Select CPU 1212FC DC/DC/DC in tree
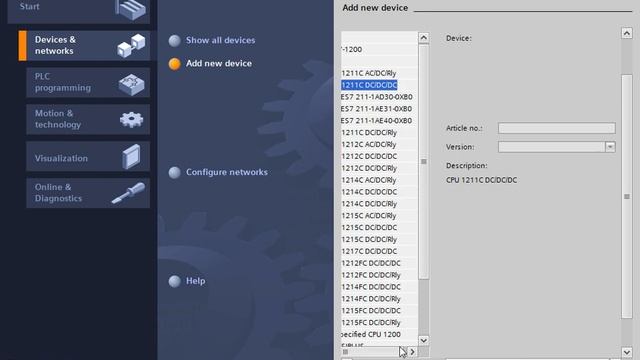640x360 pixels. 371,263
